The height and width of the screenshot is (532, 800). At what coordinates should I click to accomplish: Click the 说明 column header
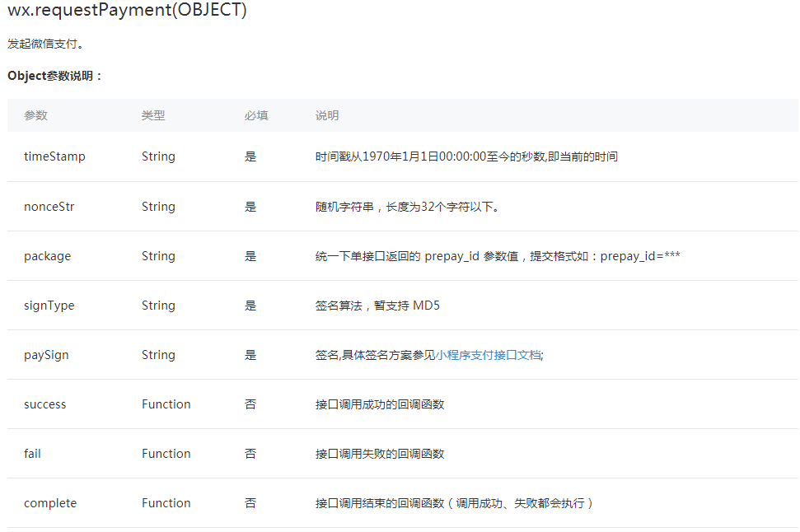coord(327,115)
